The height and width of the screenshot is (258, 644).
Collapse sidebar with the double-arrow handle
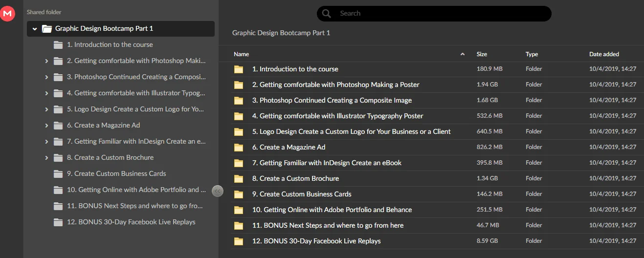218,191
